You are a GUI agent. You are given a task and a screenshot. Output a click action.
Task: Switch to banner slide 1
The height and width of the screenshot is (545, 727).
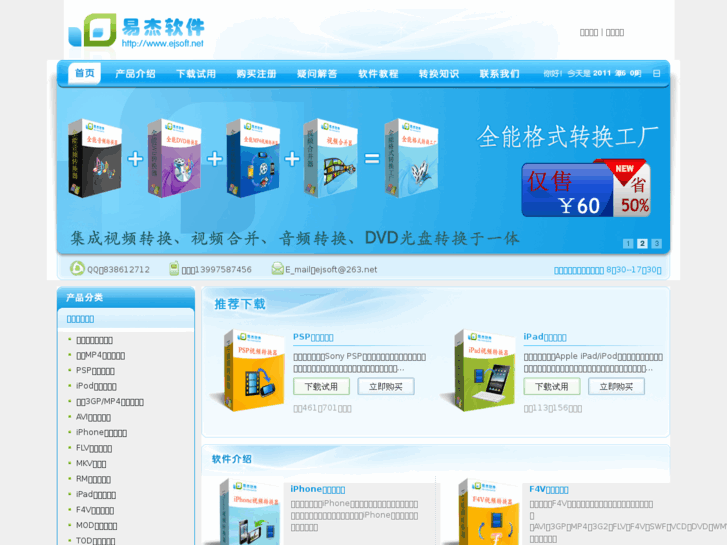[x=628, y=244]
